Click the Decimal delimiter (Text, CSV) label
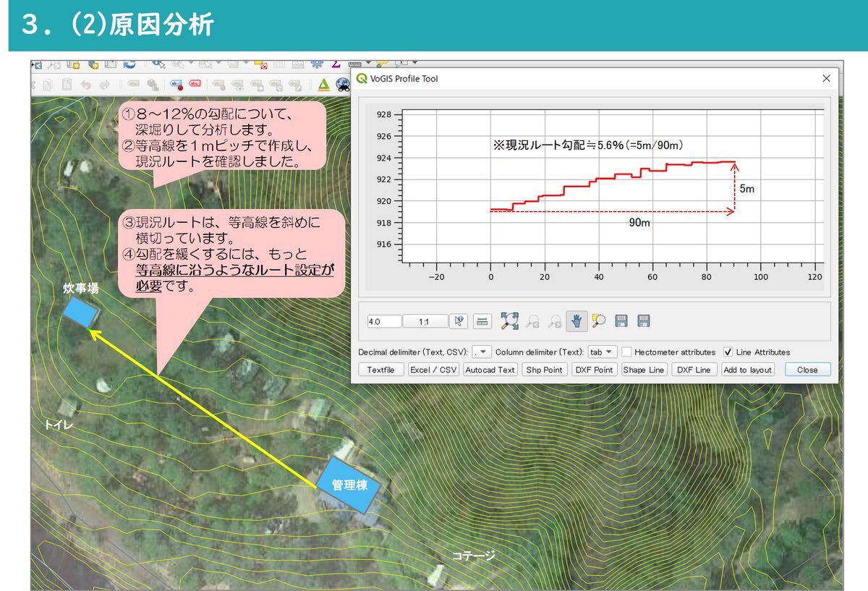 413,352
